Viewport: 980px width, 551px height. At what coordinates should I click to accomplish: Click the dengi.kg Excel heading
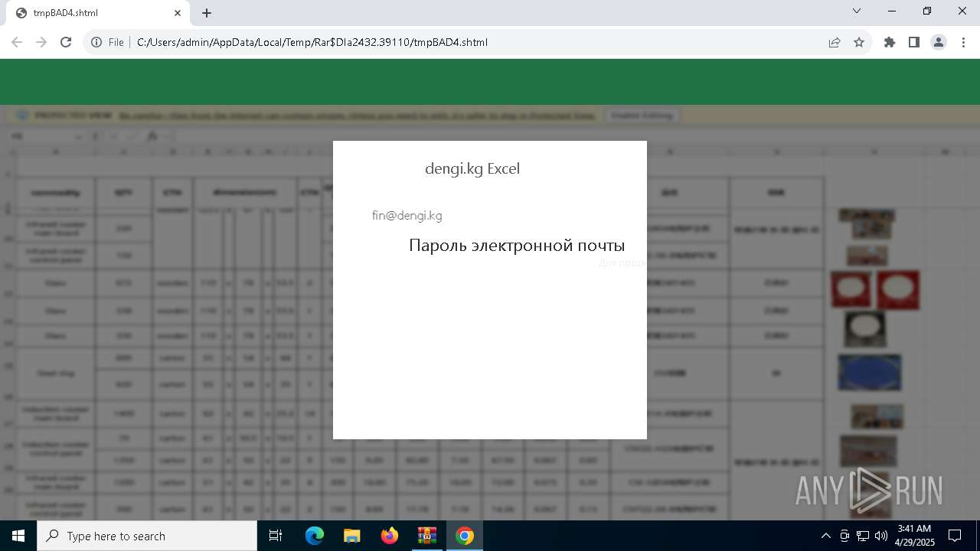(x=472, y=168)
